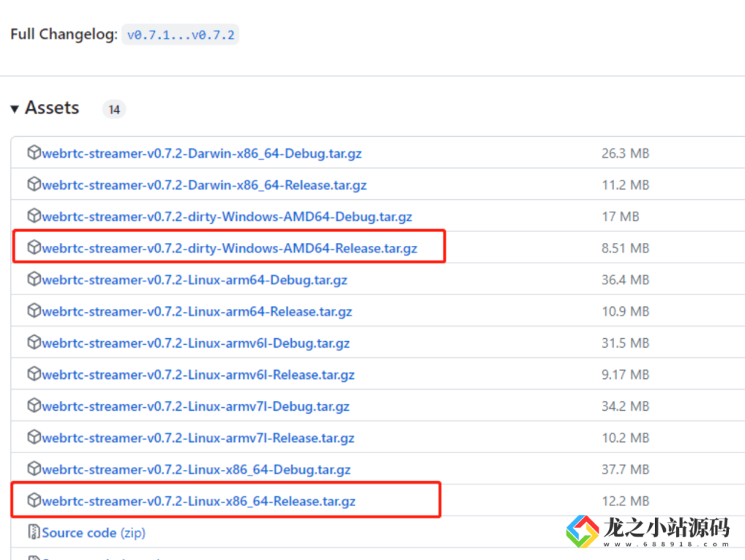This screenshot has width=745, height=560.
Task: Click the 34.2 MB file size
Action: [625, 406]
